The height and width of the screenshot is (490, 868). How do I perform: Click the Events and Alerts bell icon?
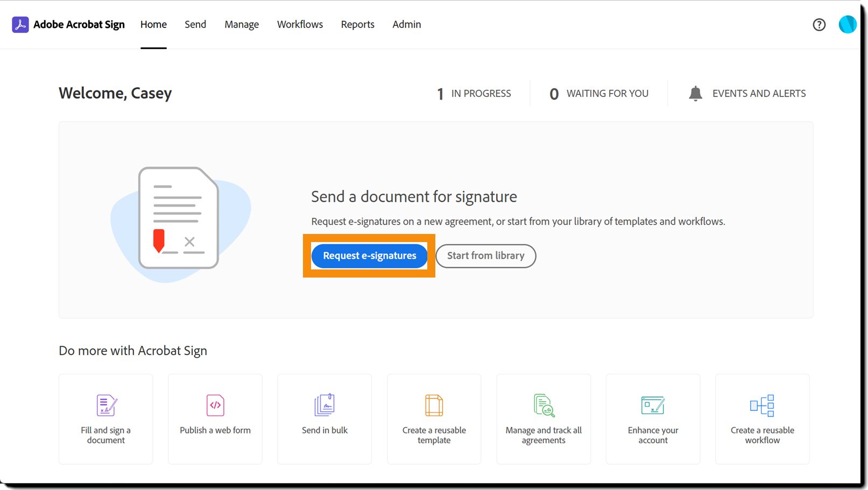pos(695,94)
